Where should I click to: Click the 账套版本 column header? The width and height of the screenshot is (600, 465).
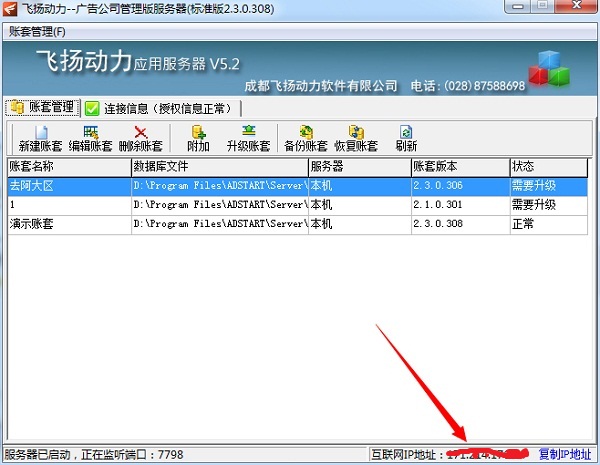(458, 167)
